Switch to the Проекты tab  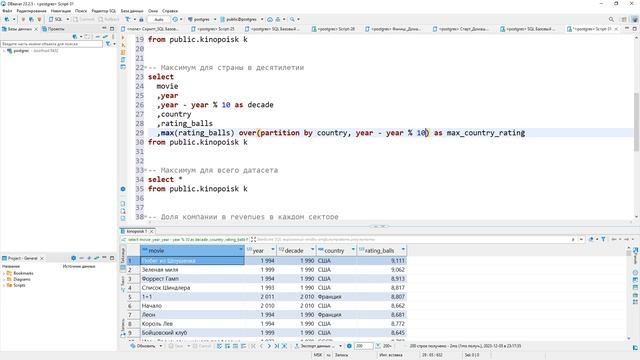pos(53,29)
